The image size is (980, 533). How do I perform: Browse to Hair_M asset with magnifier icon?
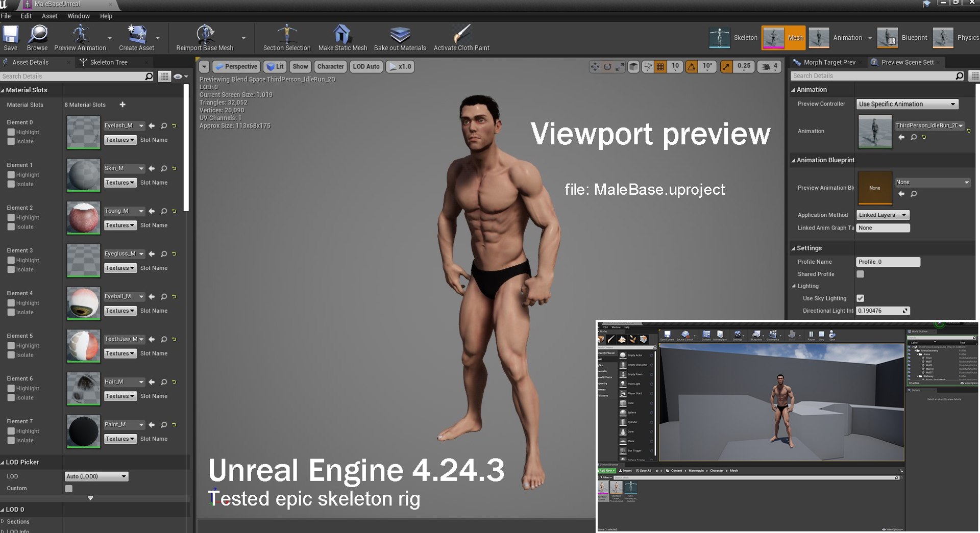164,382
